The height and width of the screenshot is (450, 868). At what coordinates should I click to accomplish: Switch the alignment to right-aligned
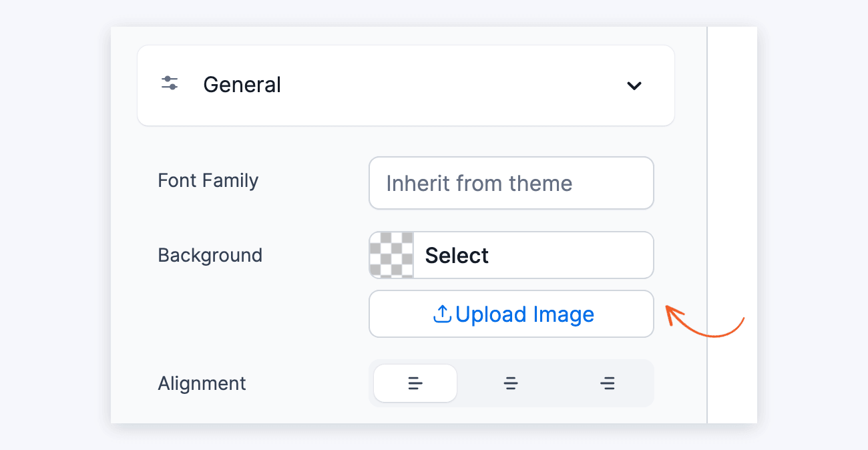click(x=608, y=383)
